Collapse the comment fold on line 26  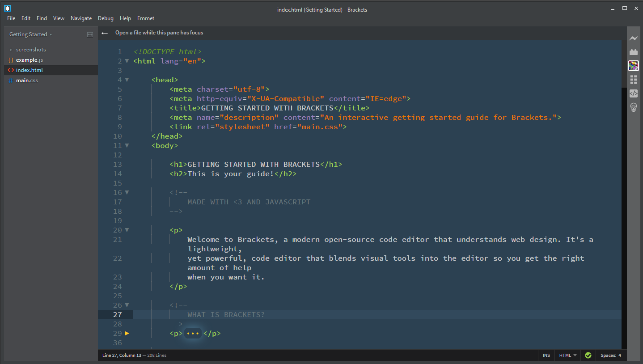[127, 305]
